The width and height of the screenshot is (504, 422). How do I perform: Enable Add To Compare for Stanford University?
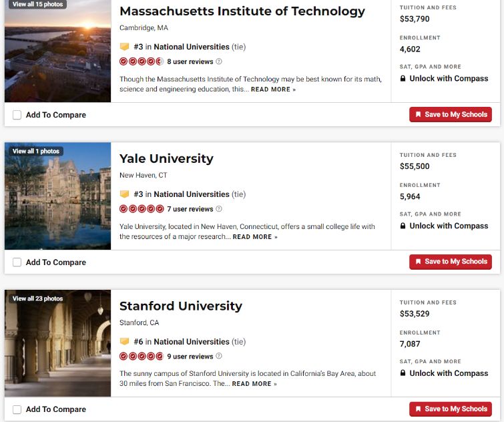point(17,409)
